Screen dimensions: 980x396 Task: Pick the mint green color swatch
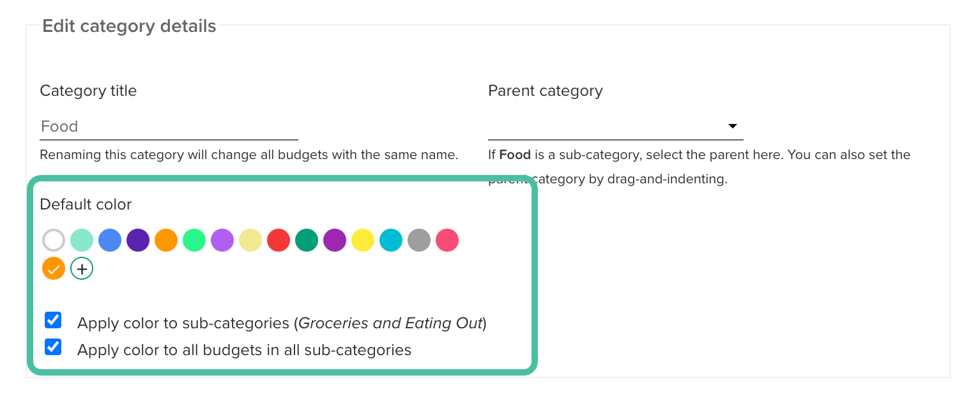pos(82,241)
